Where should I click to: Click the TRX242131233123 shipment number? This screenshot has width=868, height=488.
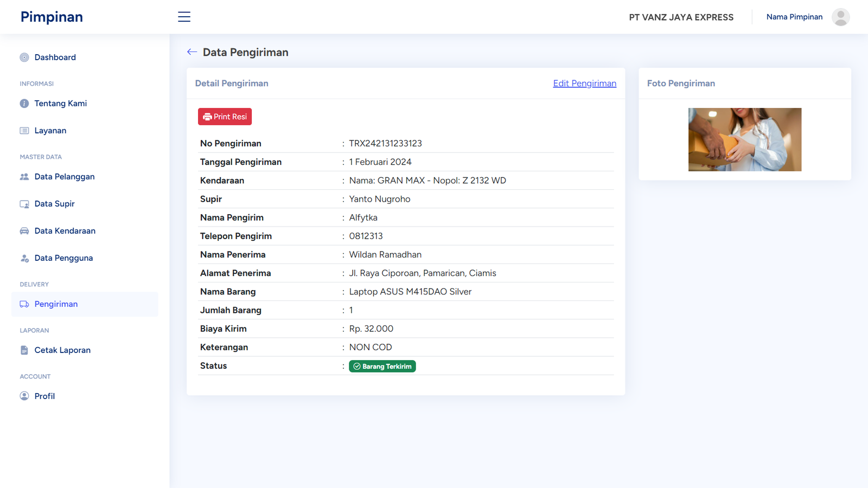(385, 144)
